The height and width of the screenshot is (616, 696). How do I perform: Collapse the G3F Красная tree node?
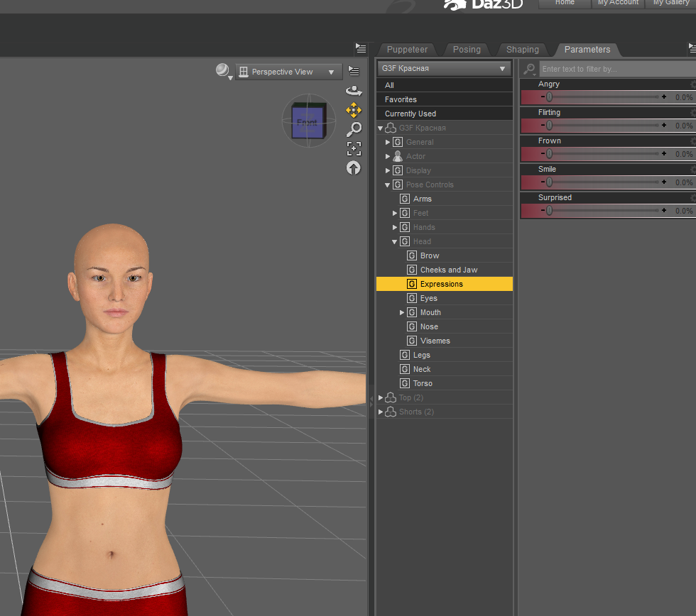(381, 128)
